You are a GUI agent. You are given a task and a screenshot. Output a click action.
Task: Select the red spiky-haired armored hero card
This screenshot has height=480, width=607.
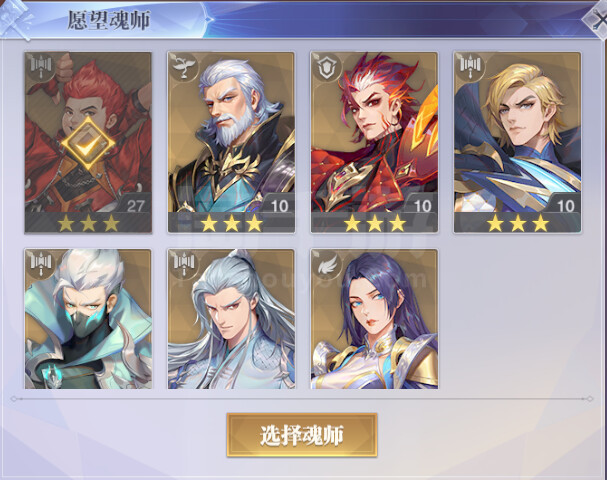point(374,142)
